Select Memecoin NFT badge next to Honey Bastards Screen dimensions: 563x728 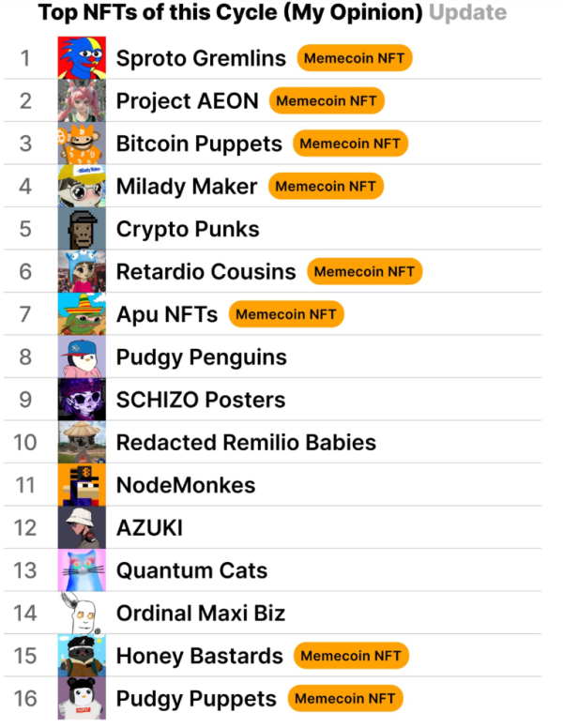click(352, 656)
